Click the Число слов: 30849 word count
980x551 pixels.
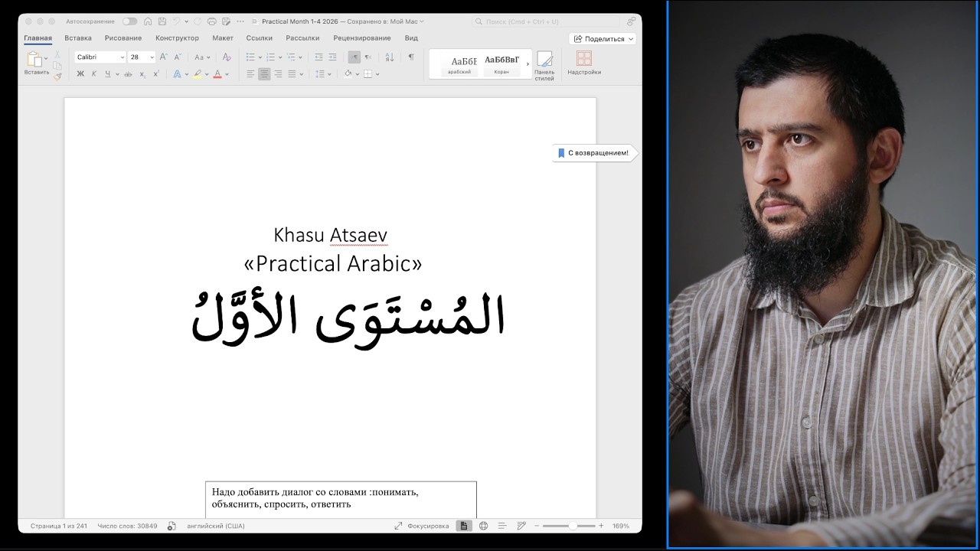point(127,526)
